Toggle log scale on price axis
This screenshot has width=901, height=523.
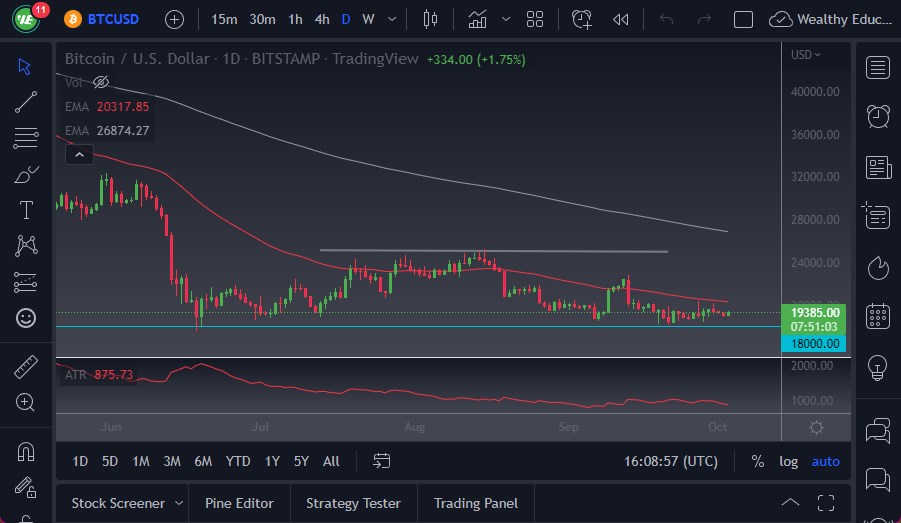(x=789, y=461)
